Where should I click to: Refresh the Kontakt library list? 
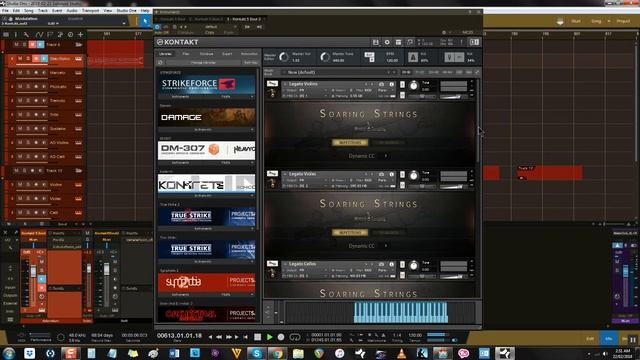point(160,62)
